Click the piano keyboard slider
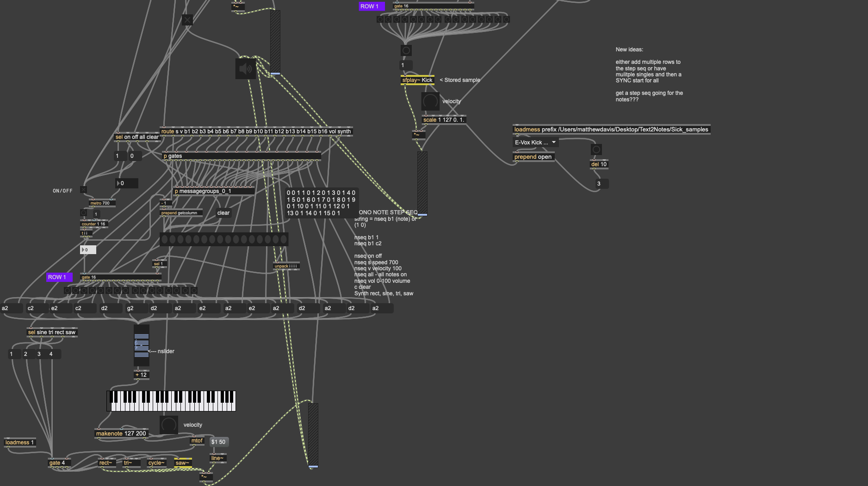 tap(171, 401)
